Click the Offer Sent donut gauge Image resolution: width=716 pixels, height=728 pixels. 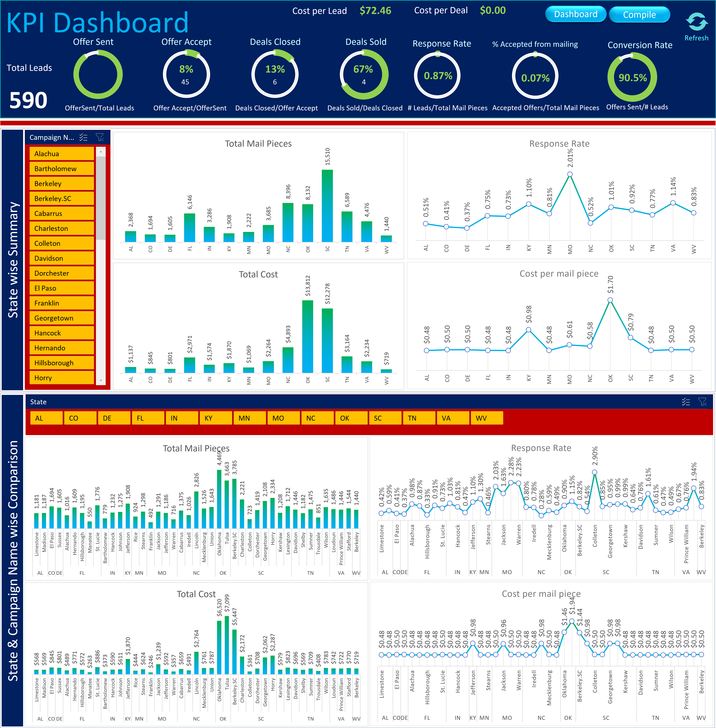point(98,74)
